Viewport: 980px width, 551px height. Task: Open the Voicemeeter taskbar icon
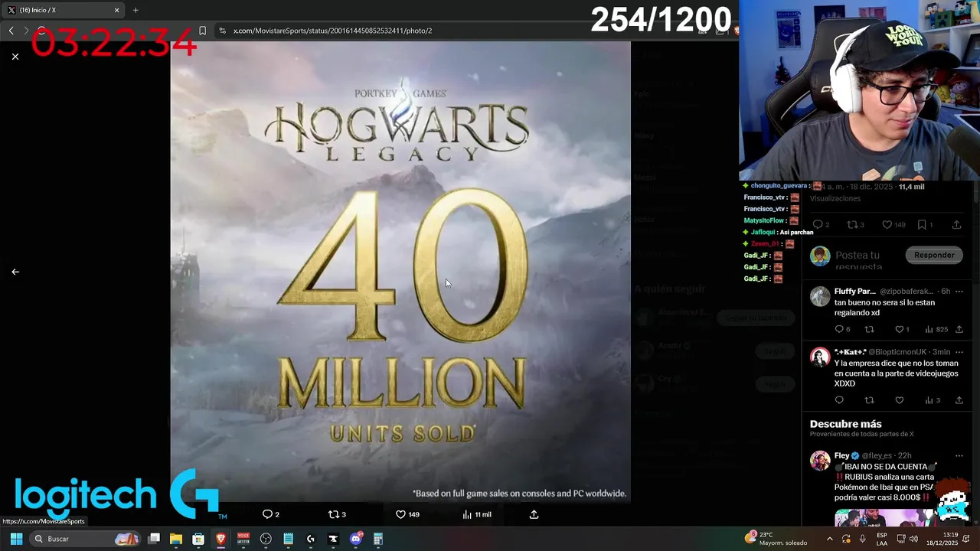click(243, 539)
